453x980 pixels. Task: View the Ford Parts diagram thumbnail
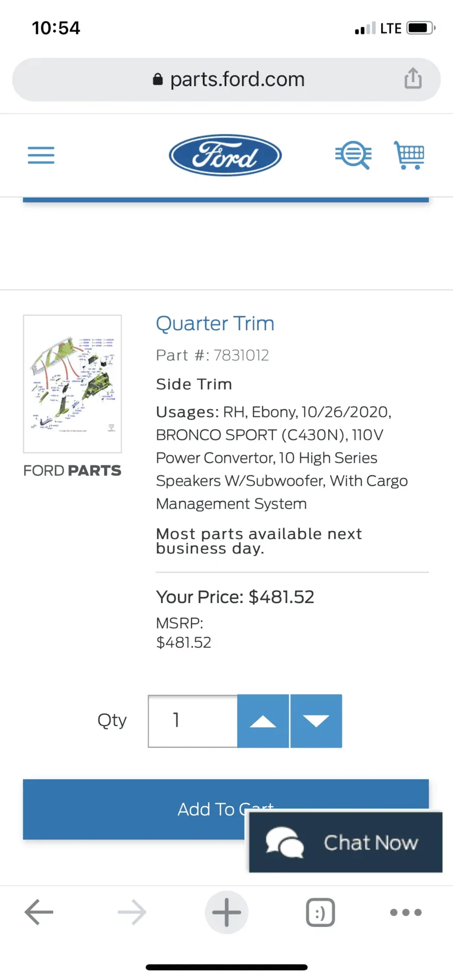pyautogui.click(x=72, y=384)
